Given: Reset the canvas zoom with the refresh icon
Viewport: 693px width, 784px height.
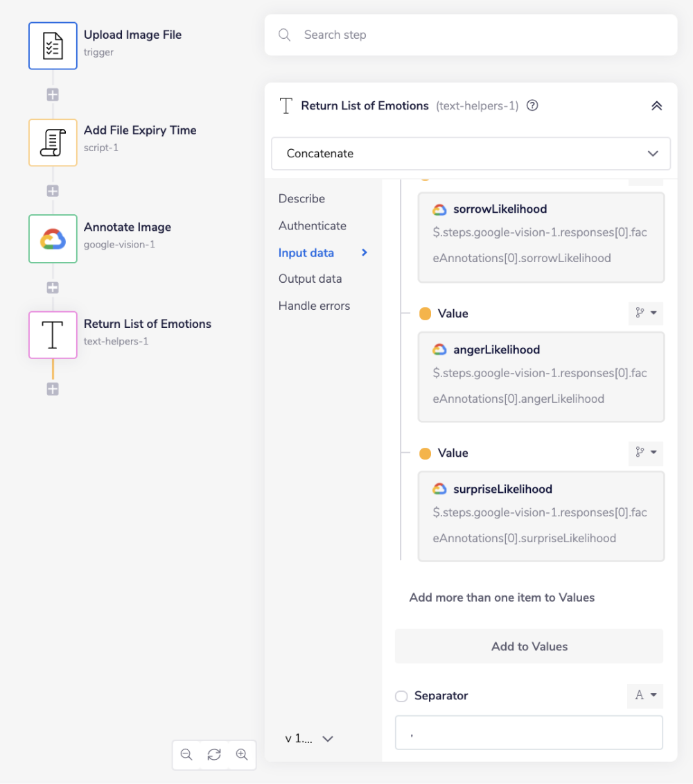Looking at the screenshot, I should click(x=214, y=755).
